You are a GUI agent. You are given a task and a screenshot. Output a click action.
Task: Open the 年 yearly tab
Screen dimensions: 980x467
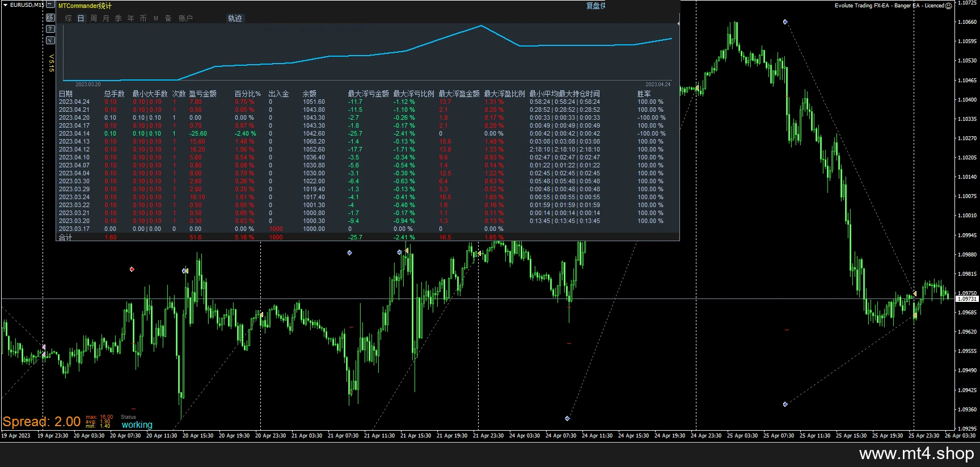[x=131, y=18]
